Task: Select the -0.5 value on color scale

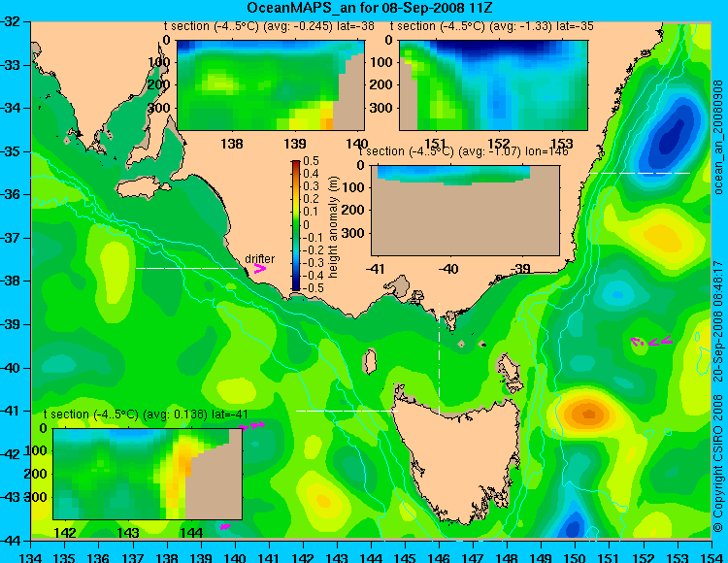Action: coord(312,287)
